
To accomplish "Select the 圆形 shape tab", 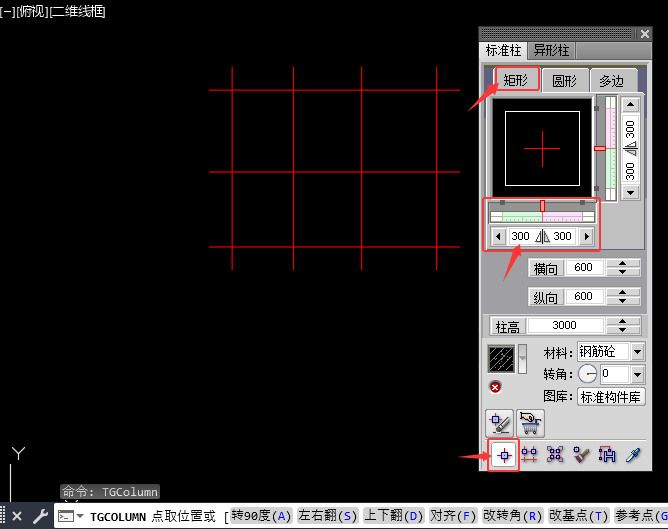I will tap(564, 81).
